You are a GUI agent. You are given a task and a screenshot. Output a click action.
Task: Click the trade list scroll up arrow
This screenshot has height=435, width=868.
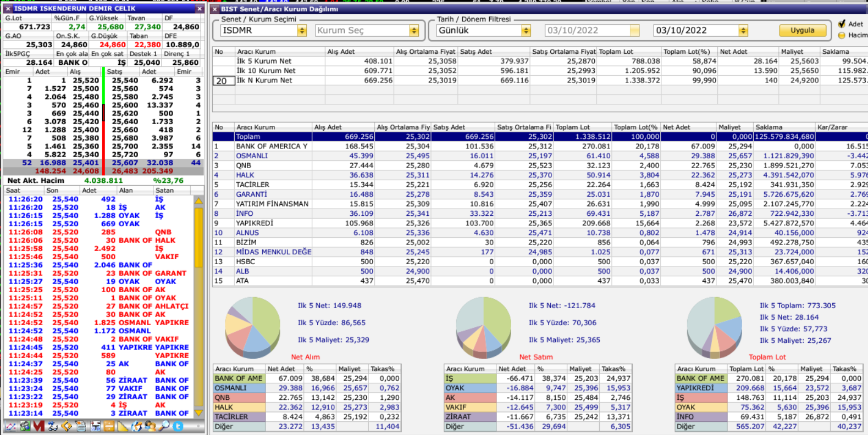pos(199,201)
